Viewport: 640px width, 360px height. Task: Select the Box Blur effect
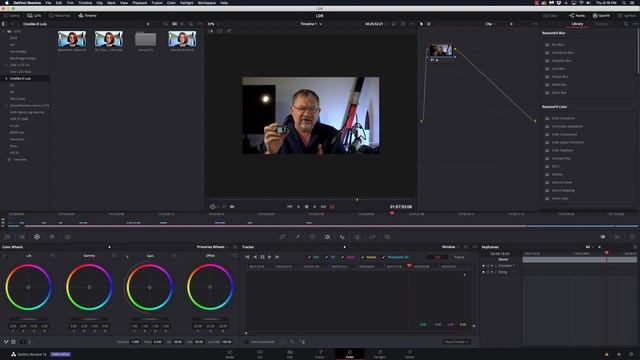[558, 44]
